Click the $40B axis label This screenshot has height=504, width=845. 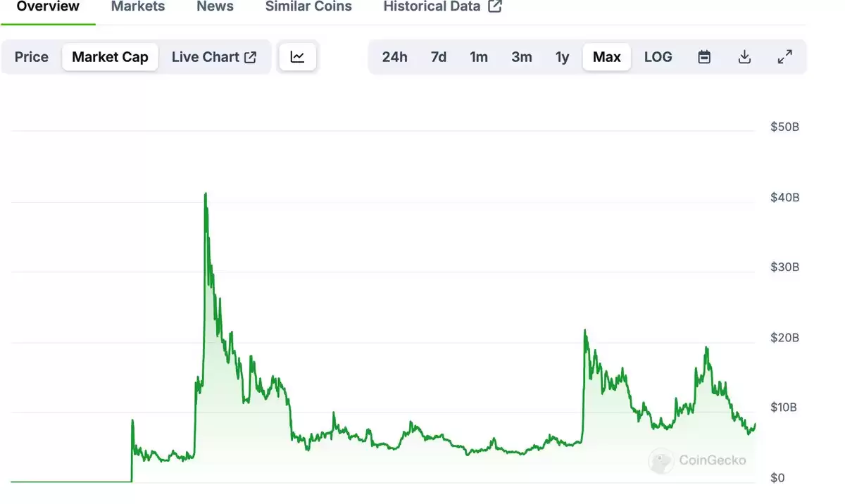tap(785, 198)
